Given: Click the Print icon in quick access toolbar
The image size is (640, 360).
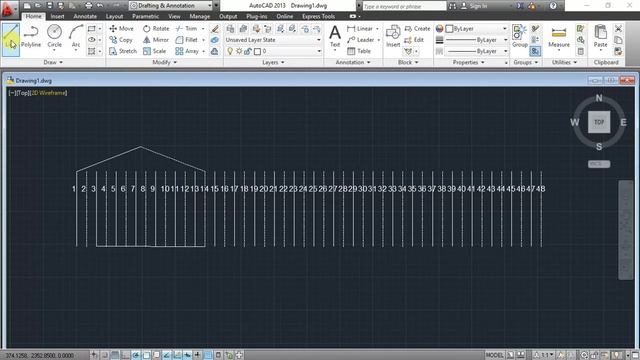Looking at the screenshot, I should coord(89,6).
